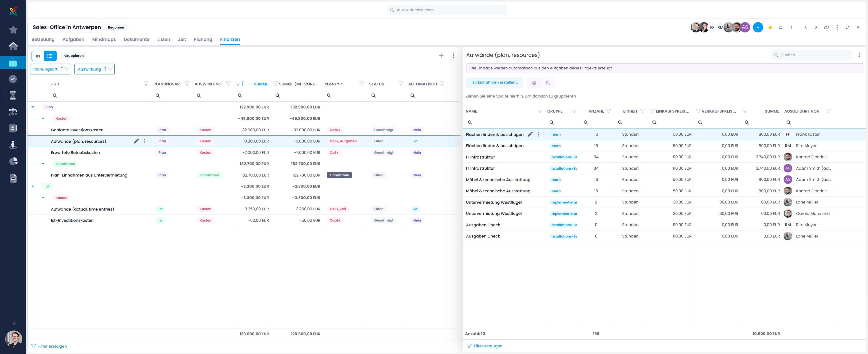868x354 pixels.
Task: Click the plus icon to add a finance list
Action: (x=441, y=56)
